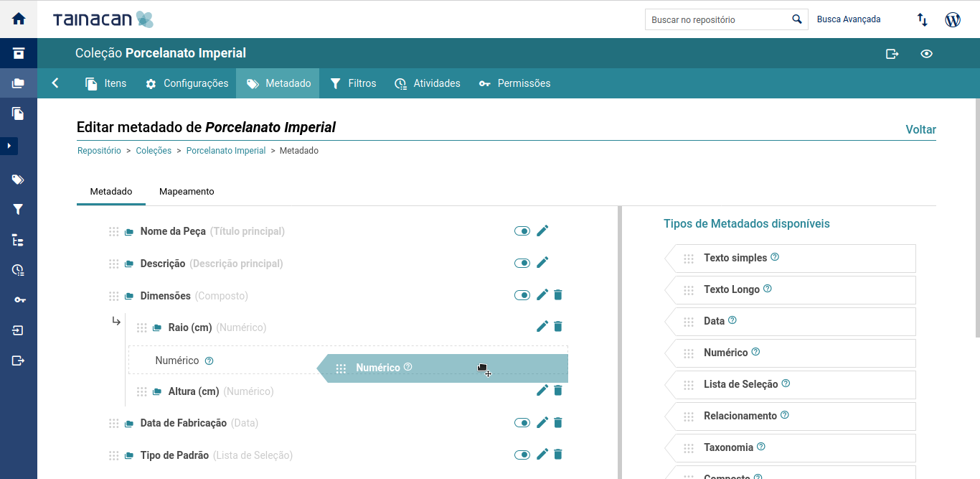The height and width of the screenshot is (479, 980).
Task: Click the page vertical scrollbar
Action: click(977, 218)
